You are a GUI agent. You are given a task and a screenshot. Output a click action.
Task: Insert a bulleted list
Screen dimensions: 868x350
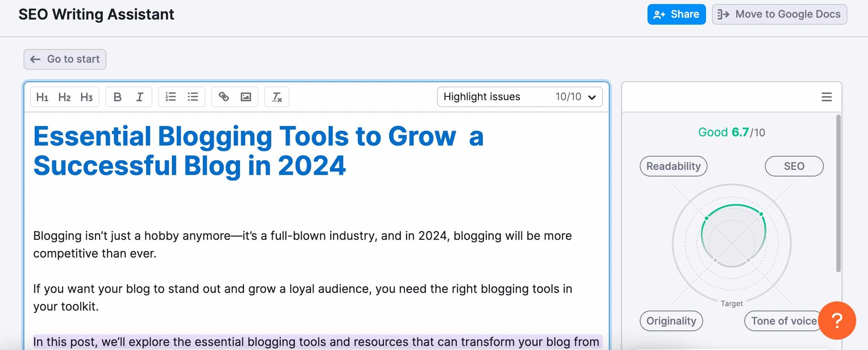coord(193,97)
